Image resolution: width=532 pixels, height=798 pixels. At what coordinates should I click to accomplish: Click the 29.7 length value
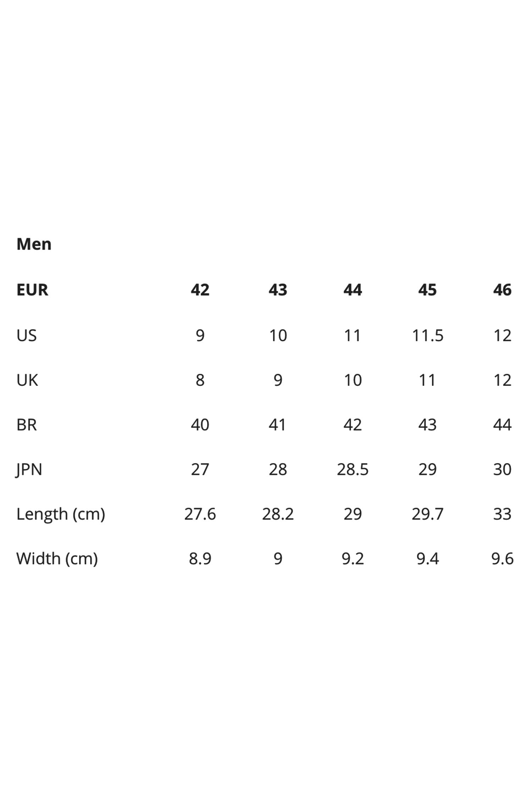(x=427, y=514)
